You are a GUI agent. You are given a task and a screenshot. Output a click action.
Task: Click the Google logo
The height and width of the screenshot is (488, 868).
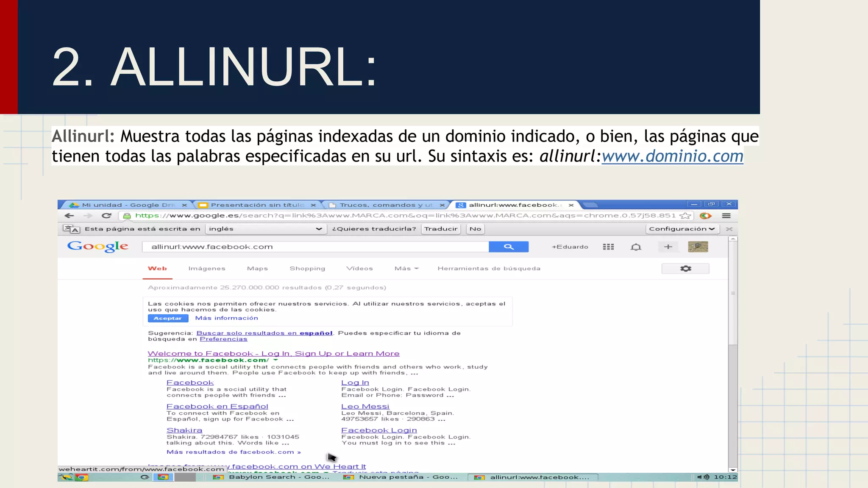point(98,247)
